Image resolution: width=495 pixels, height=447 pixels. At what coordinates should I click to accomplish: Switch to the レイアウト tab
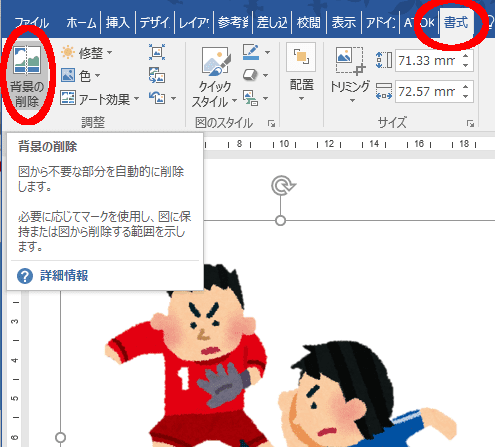point(194,23)
